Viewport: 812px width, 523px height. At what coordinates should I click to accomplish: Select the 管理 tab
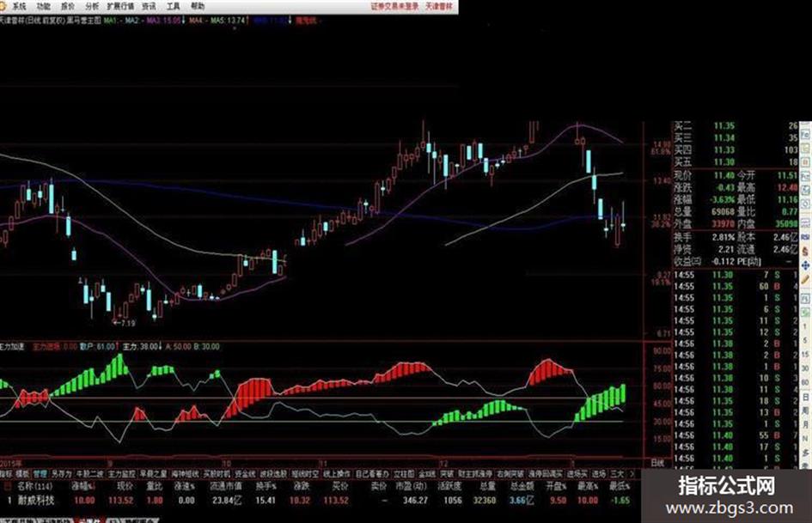click(40, 474)
